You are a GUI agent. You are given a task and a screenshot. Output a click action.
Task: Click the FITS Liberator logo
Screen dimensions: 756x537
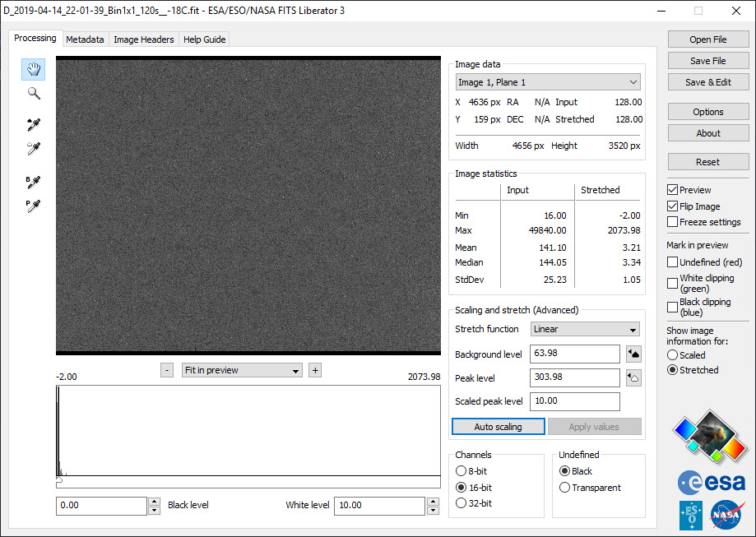pos(710,436)
